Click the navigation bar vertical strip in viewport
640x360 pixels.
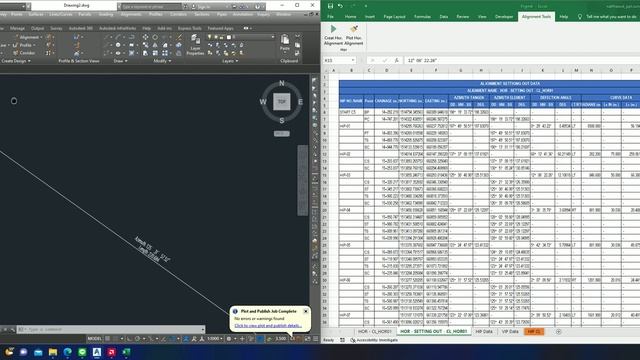302,180
